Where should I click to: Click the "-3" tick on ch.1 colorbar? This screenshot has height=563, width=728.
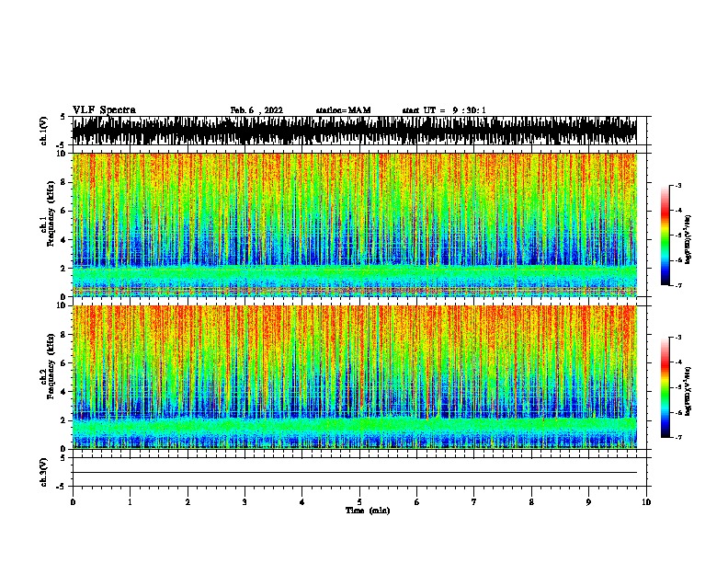pyautogui.click(x=678, y=186)
